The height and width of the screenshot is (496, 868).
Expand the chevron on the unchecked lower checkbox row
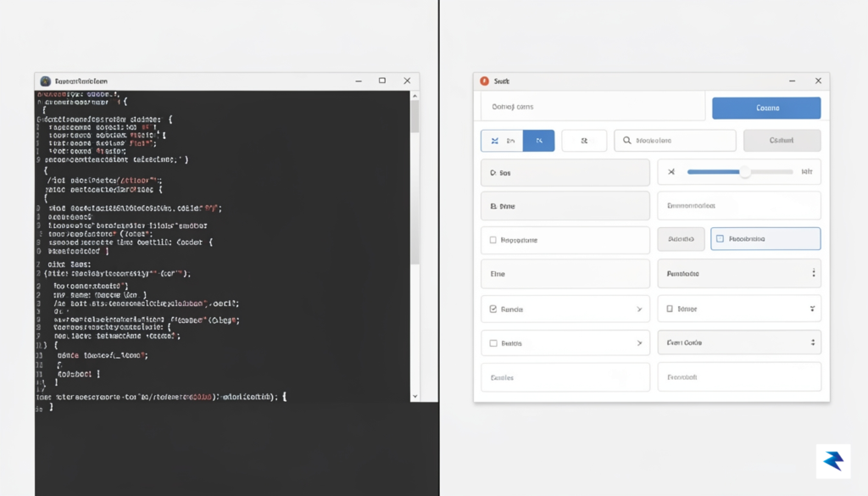[x=639, y=343]
